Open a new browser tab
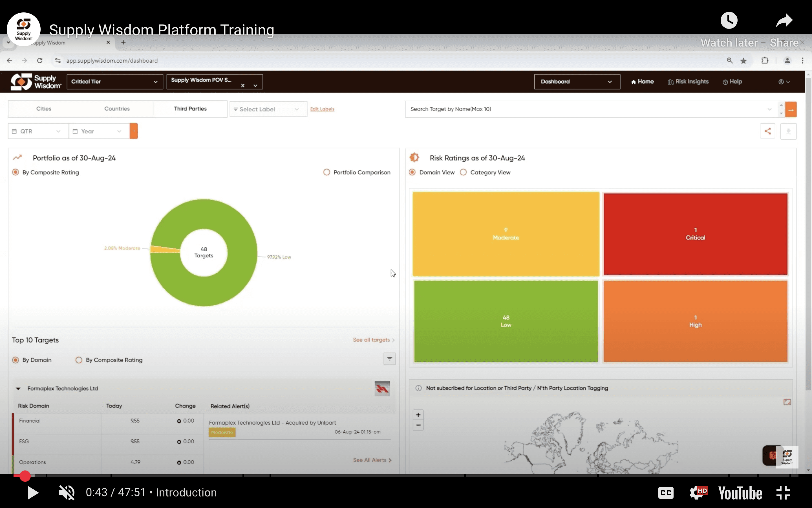The height and width of the screenshot is (508, 812). coord(123,42)
